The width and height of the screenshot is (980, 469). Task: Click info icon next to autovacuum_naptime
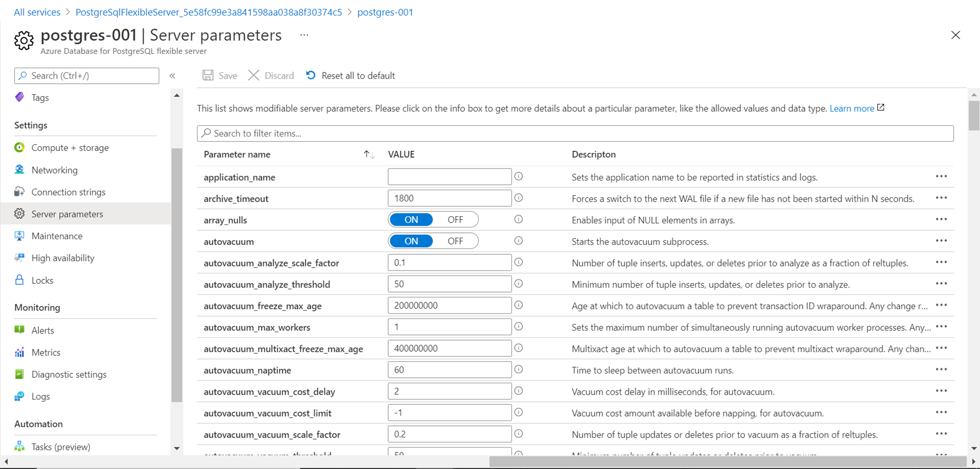518,370
